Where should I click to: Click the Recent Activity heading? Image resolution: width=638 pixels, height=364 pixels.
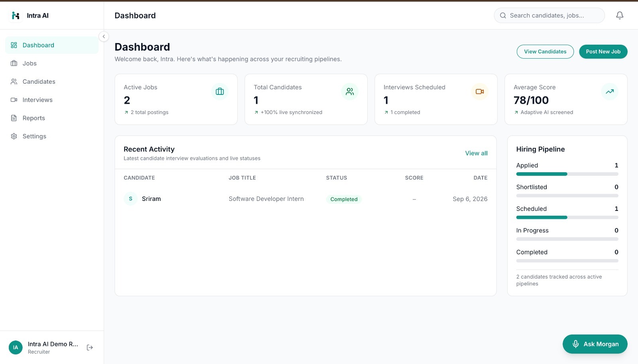[x=149, y=149]
